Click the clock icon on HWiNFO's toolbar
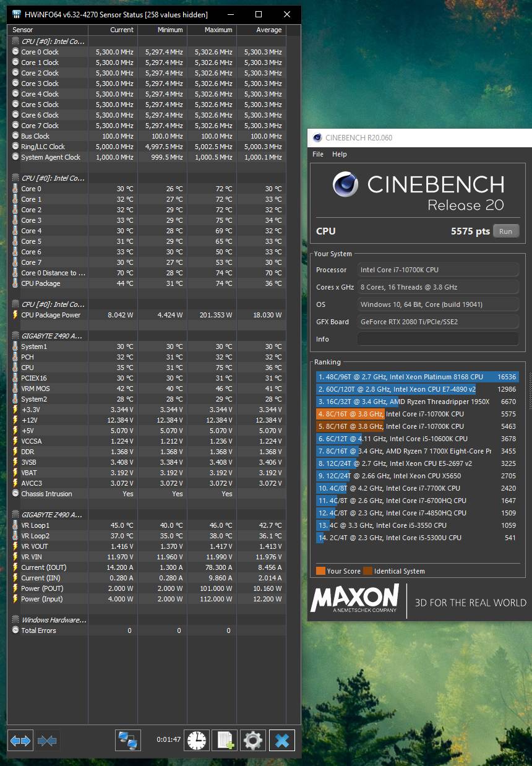This screenshot has width=532, height=766. click(x=196, y=740)
